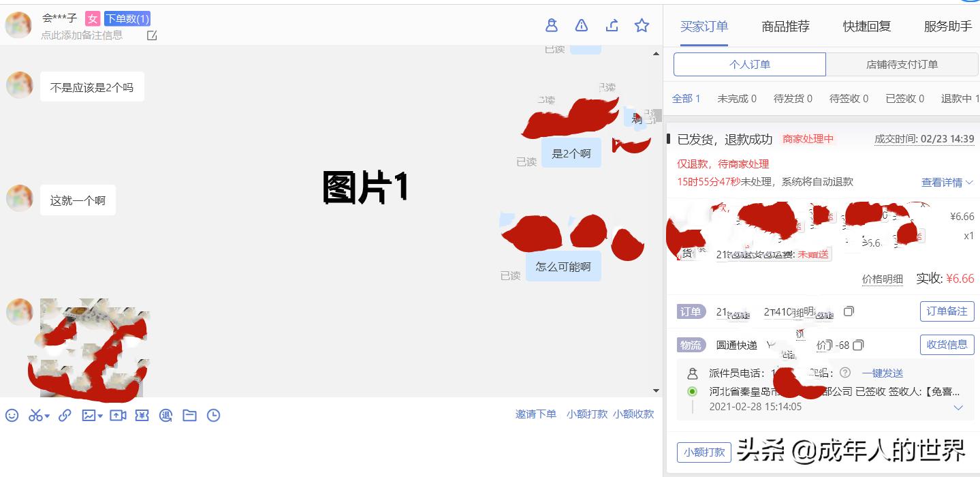Viewport: 980px width, 477px height.
Task: Select the screenshot scissors tool
Action: click(x=35, y=415)
